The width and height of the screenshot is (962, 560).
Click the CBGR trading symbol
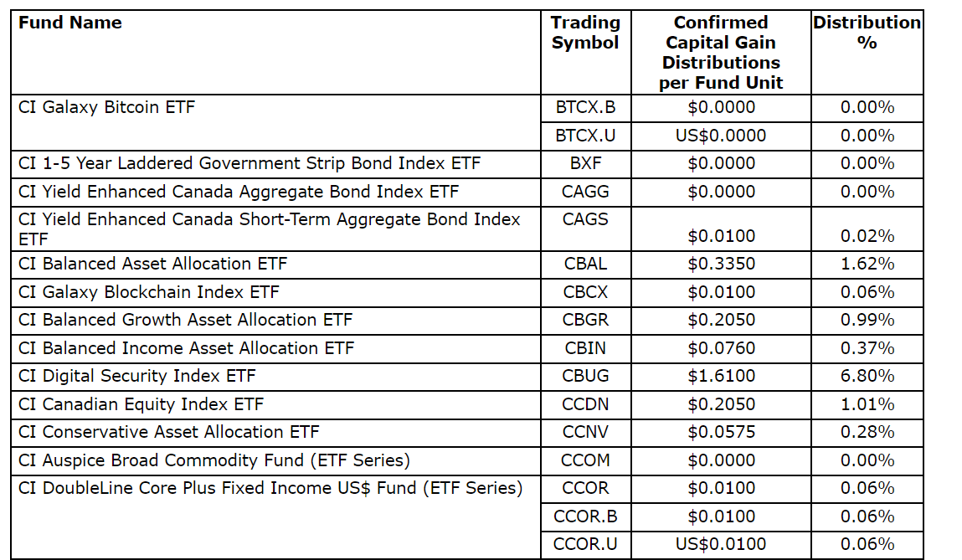point(585,320)
